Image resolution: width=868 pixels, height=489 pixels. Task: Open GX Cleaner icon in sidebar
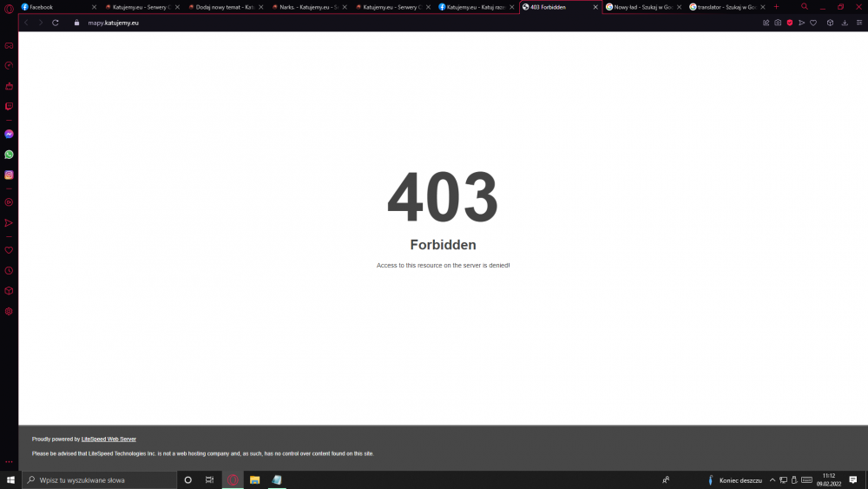[9, 86]
